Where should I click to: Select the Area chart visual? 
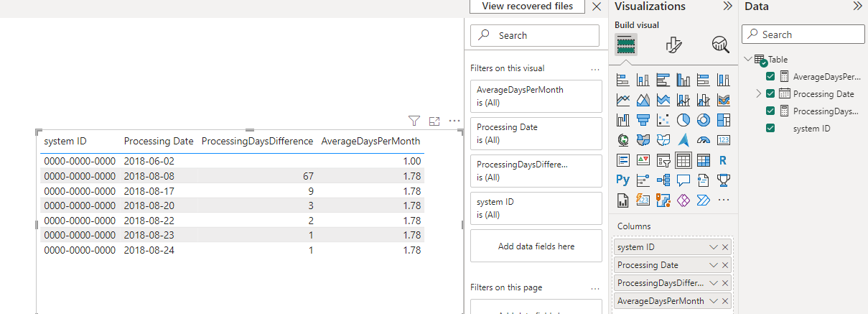[x=643, y=100]
